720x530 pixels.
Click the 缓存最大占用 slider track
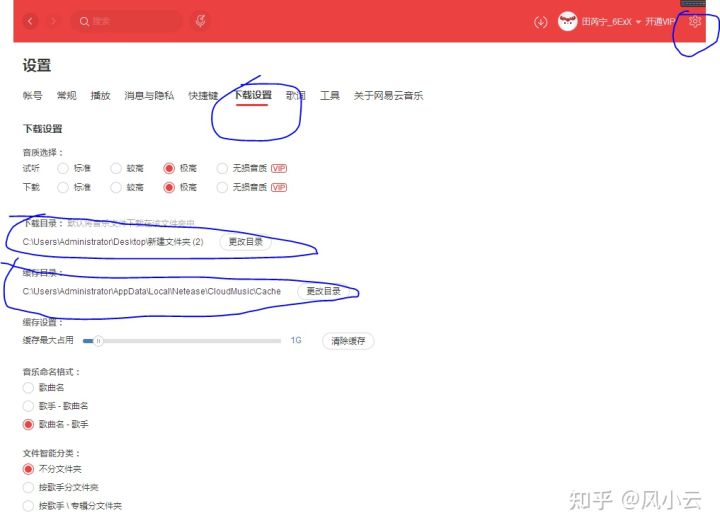[x=182, y=341]
